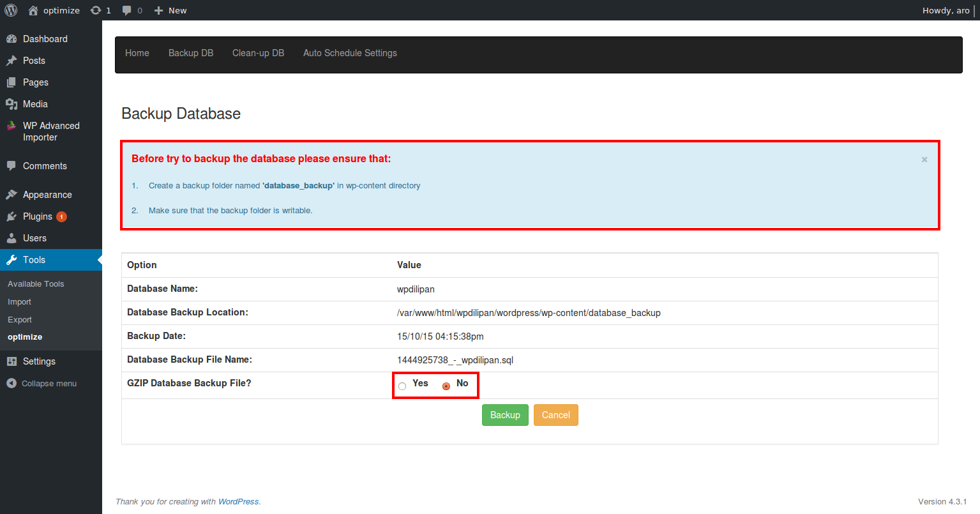Click the Version 4.3.1 footer text
The width and height of the screenshot is (980, 514).
[942, 502]
